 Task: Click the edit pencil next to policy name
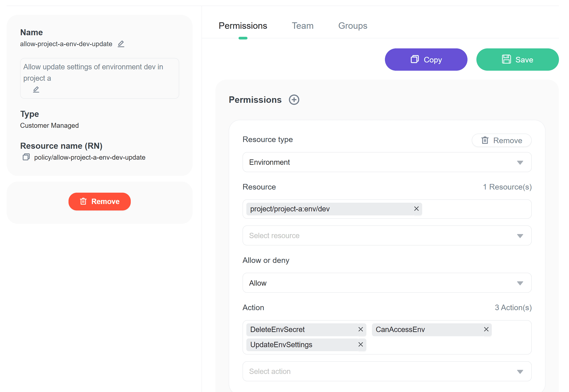[121, 44]
